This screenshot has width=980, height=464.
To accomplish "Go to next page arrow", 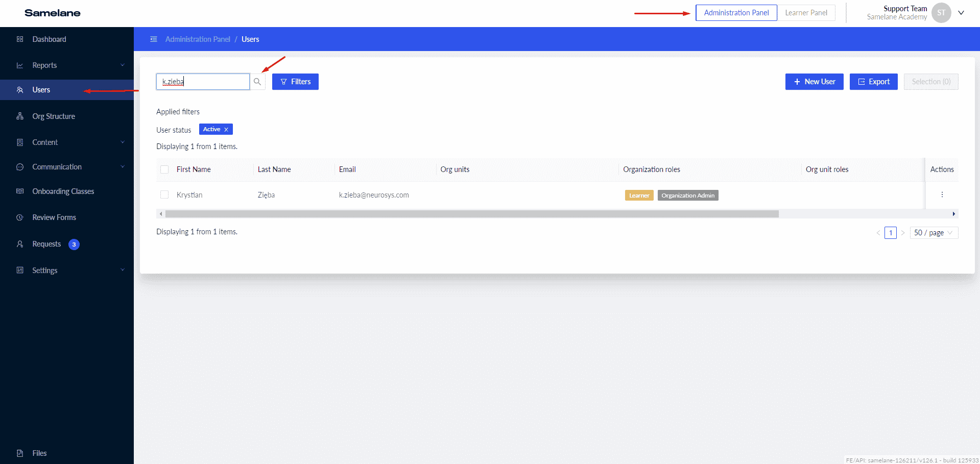I will [x=903, y=233].
